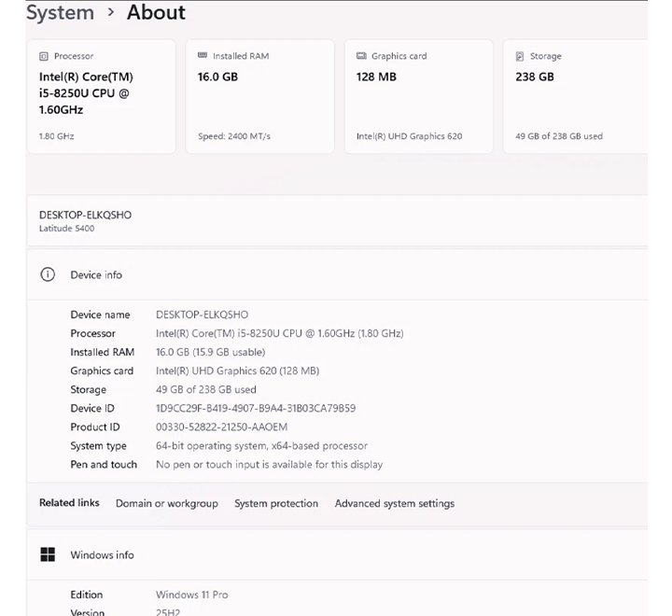Click the '238 GB' storage value
672x616 pixels.
point(535,77)
